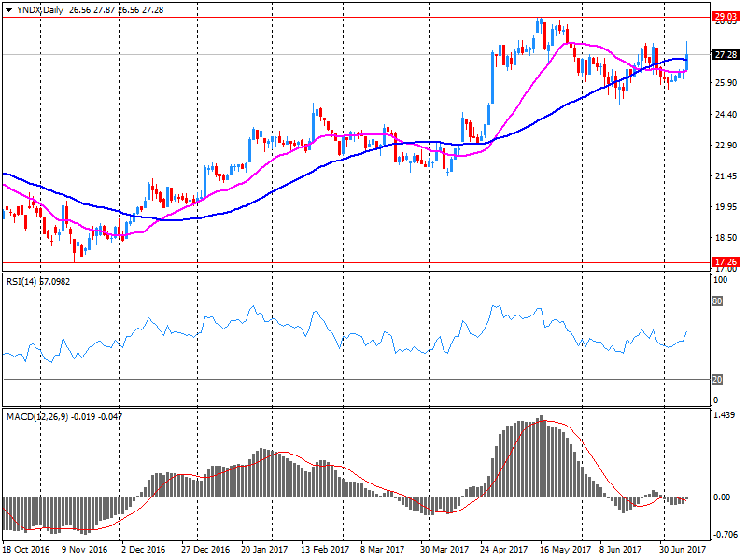Select the MACD 1.439 scale value
Viewport: 747px width, 560px height.
click(x=724, y=414)
